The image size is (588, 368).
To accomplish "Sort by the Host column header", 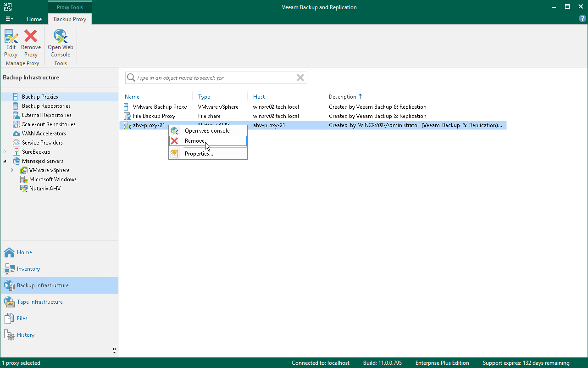I will coord(259,97).
